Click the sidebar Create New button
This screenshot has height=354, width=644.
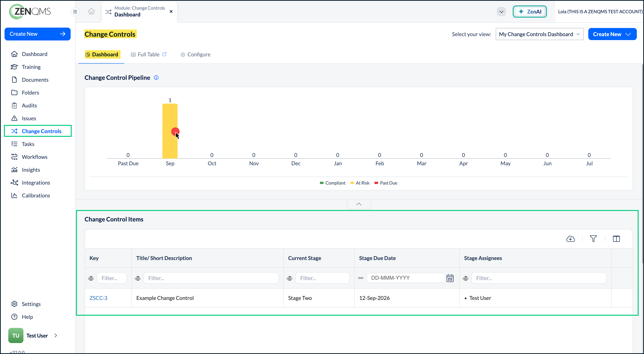(x=38, y=34)
